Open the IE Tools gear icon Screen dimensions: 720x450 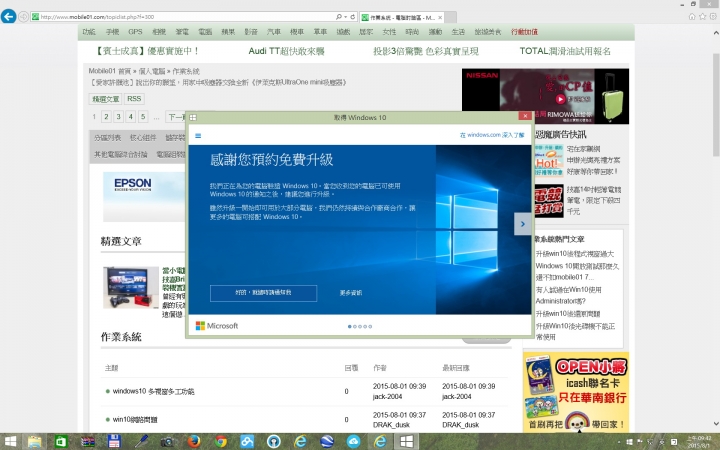coord(714,17)
